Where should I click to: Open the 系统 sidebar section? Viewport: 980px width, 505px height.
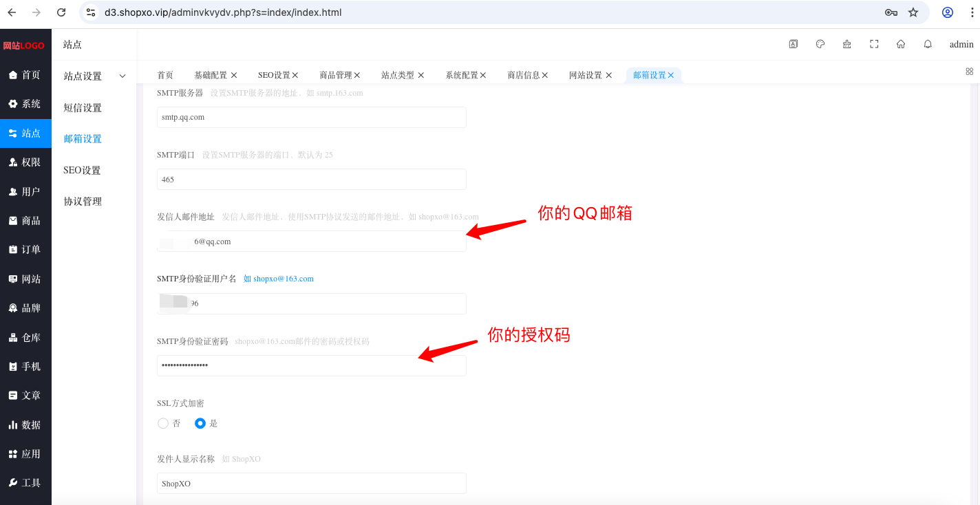pyautogui.click(x=25, y=104)
